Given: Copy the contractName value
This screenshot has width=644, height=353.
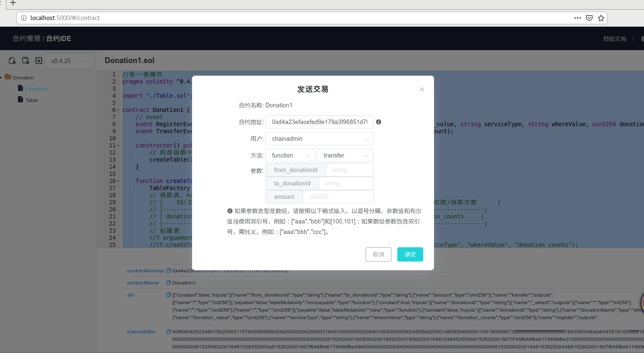Looking at the screenshot, I should click(168, 282).
